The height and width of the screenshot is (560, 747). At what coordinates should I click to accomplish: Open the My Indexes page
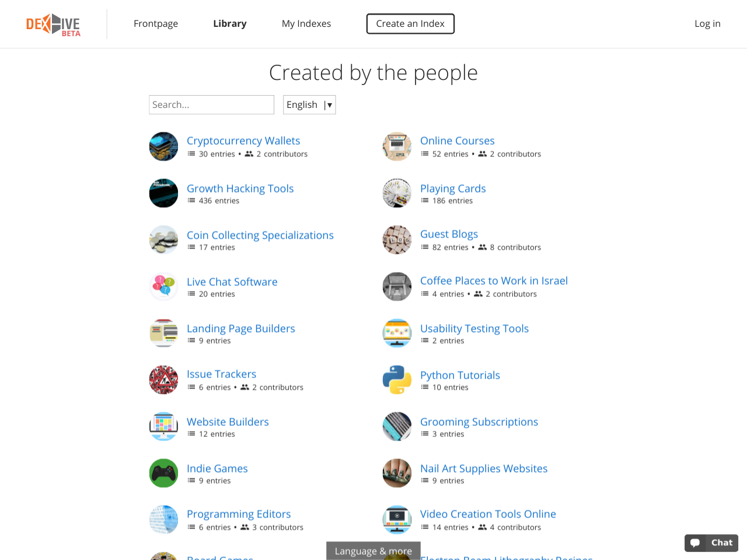[306, 24]
